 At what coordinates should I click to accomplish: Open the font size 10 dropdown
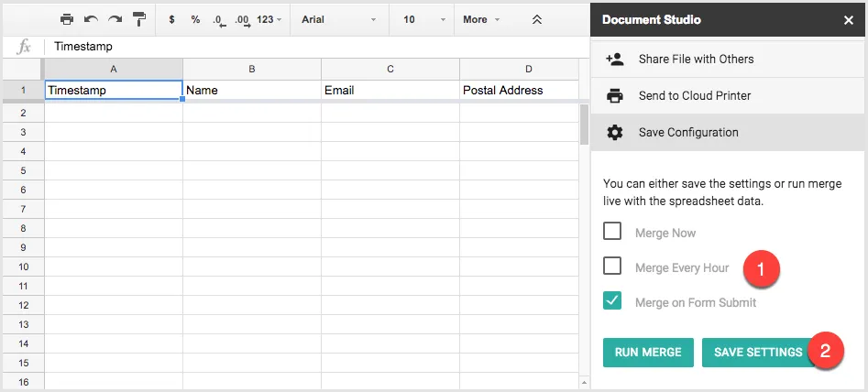pos(424,19)
